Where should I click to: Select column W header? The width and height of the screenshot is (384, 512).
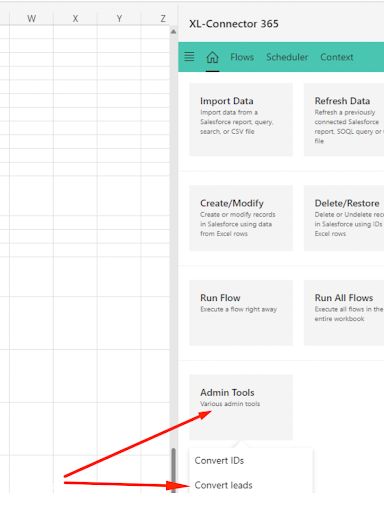point(32,18)
